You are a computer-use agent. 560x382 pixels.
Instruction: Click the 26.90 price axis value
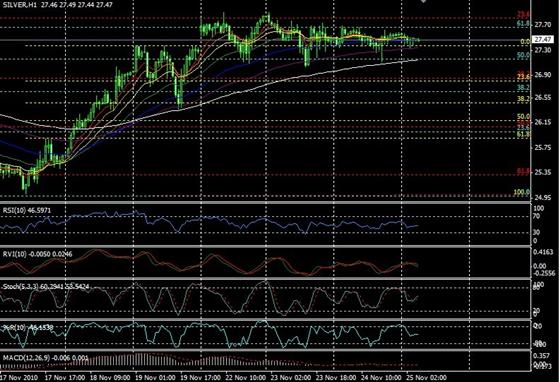(543, 75)
